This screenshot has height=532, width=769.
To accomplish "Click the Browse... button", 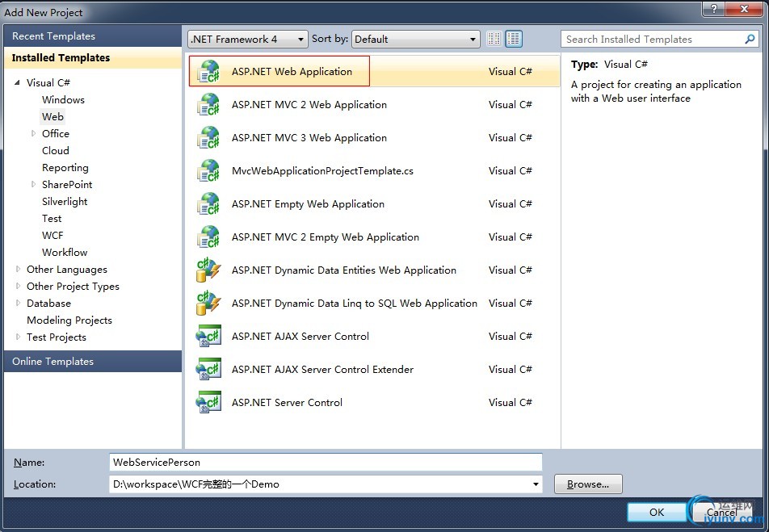I will coord(588,484).
